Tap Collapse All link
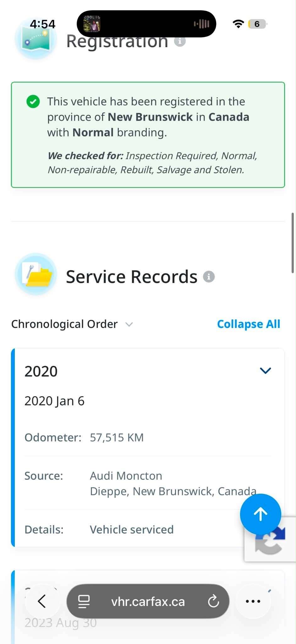296x644 pixels. (x=249, y=324)
